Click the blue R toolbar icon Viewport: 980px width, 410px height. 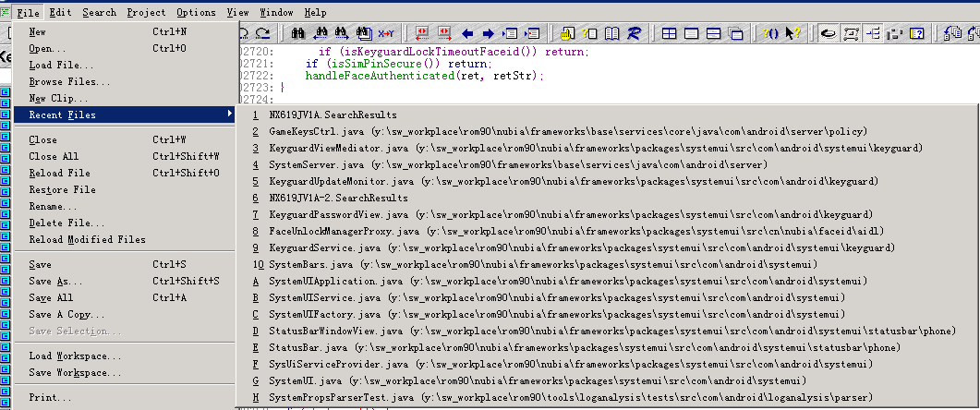[634, 33]
